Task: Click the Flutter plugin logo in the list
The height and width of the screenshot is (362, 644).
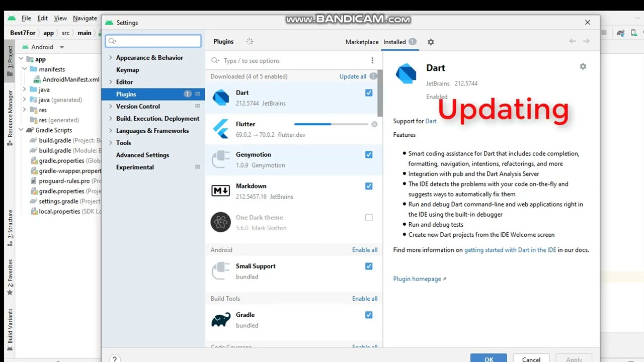Action: pos(220,129)
